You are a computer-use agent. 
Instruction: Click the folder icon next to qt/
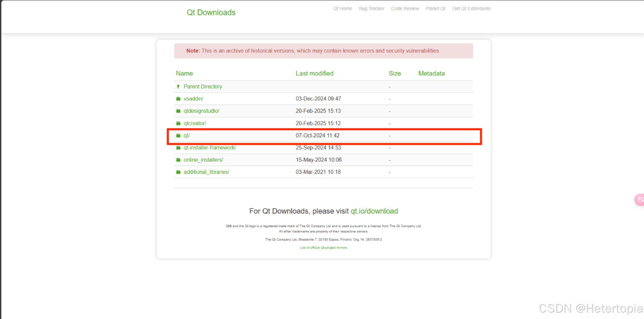178,136
